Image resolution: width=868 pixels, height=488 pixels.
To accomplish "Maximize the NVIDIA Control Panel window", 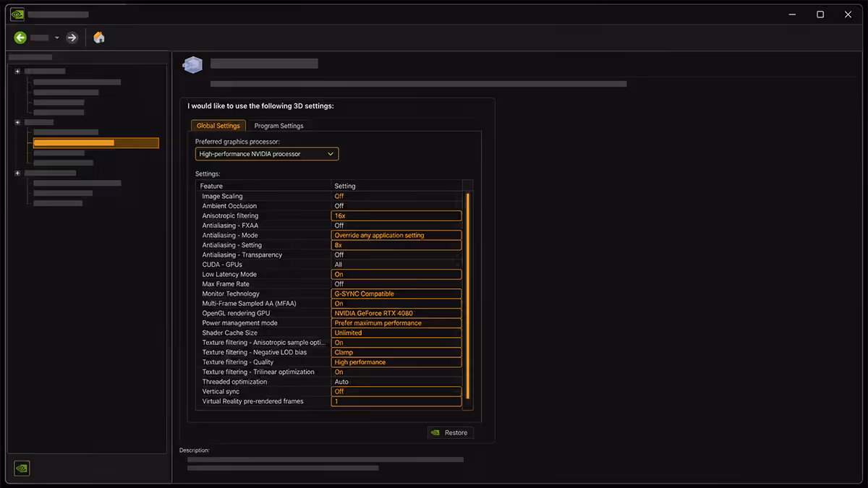I will [820, 14].
